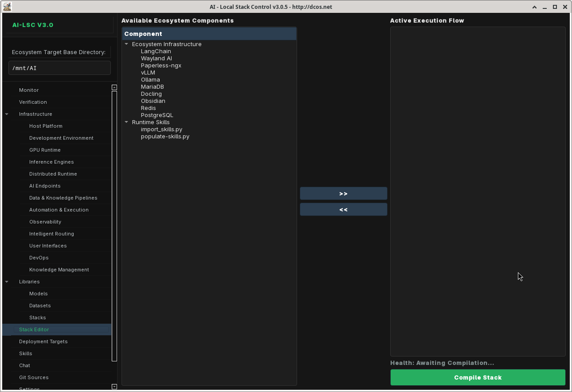Select the vLLM component
Screen dimensions: 572x392
[148, 72]
